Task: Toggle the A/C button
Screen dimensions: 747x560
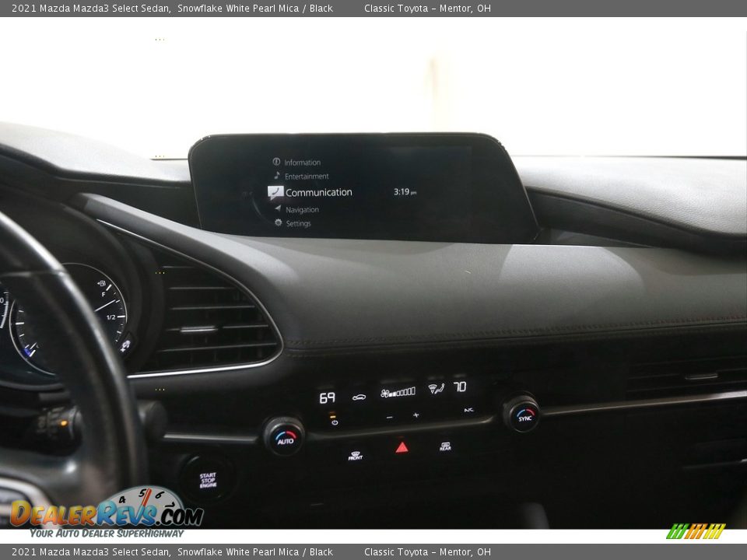Action: coord(468,410)
